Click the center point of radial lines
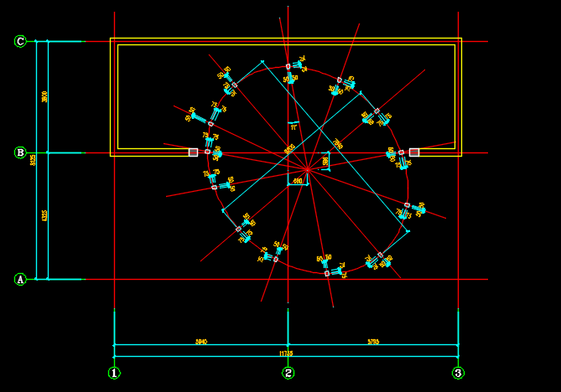 pos(307,170)
